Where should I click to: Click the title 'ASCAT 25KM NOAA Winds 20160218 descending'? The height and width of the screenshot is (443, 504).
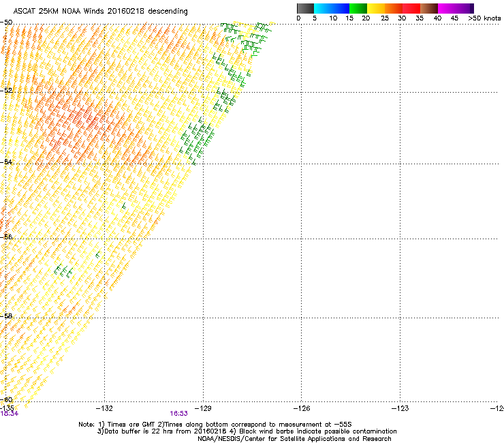click(100, 12)
